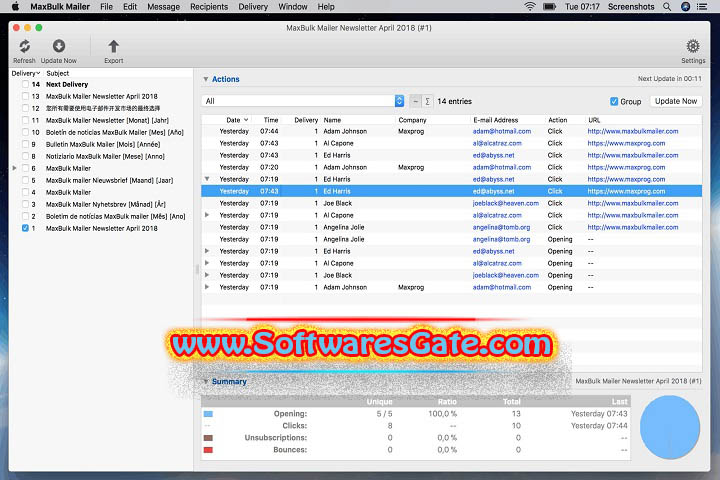Uncheck delivery 1 Newsletter April 2018 checkbox
The width and height of the screenshot is (720, 480).
click(25, 228)
